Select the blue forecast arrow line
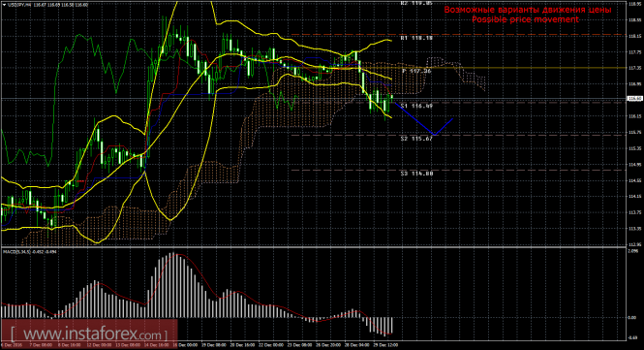 click(423, 119)
